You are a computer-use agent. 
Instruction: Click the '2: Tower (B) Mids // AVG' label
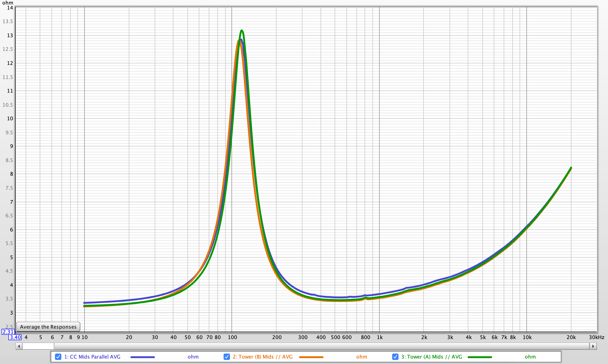tap(262, 357)
